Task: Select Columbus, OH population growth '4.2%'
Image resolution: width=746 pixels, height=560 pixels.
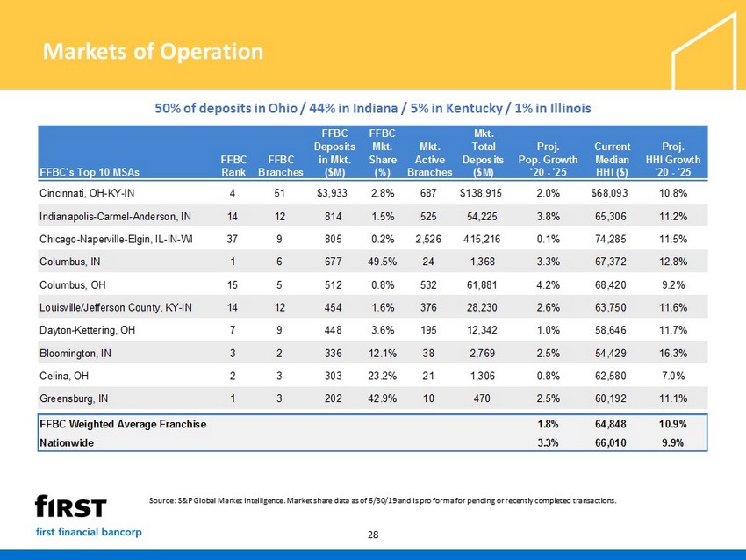Action: click(548, 285)
